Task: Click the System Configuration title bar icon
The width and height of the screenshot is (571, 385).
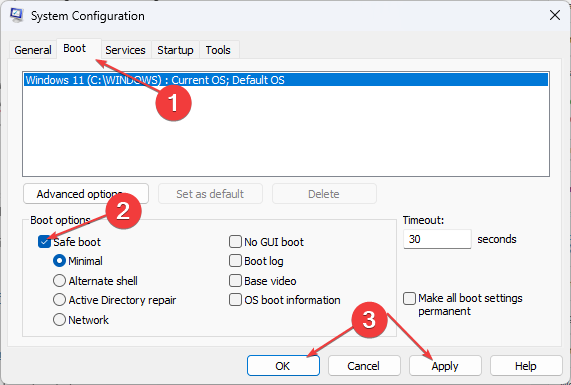Action: (16, 15)
